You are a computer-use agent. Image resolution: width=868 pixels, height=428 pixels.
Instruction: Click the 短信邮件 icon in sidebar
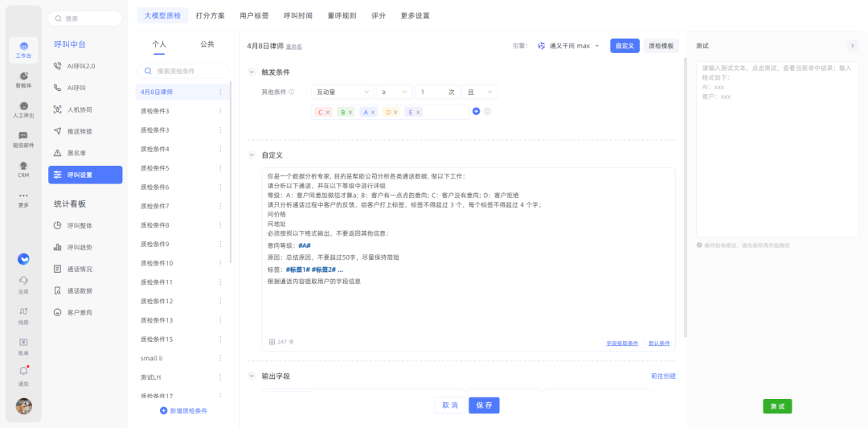23,139
